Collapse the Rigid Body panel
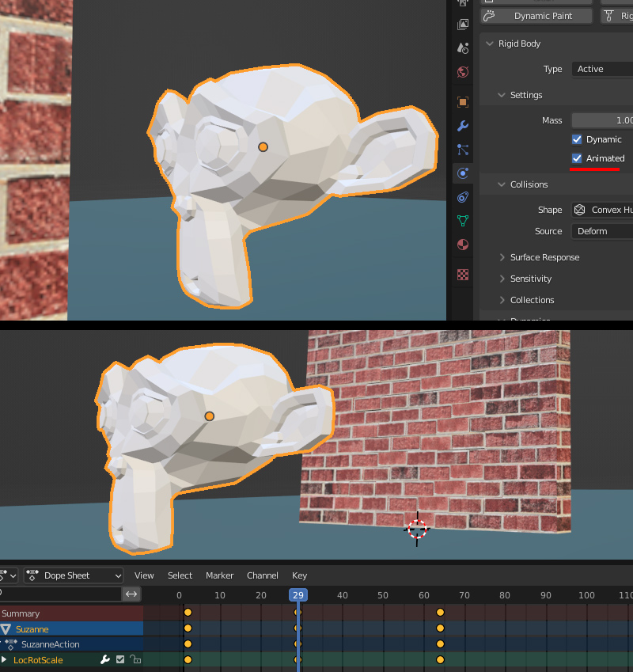This screenshot has width=633, height=672. click(490, 44)
